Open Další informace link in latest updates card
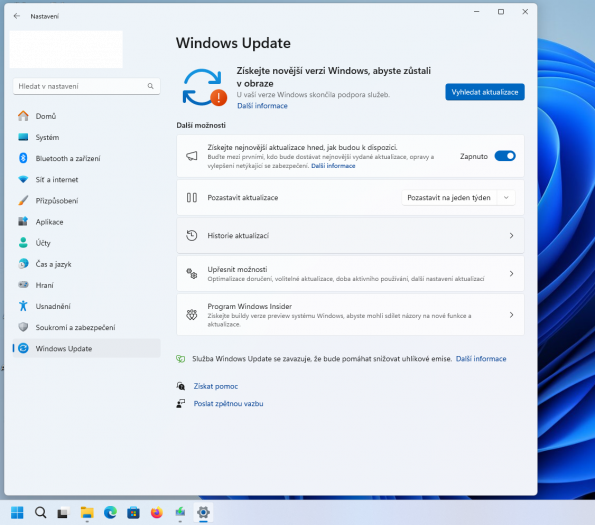595x525 pixels. 333,166
